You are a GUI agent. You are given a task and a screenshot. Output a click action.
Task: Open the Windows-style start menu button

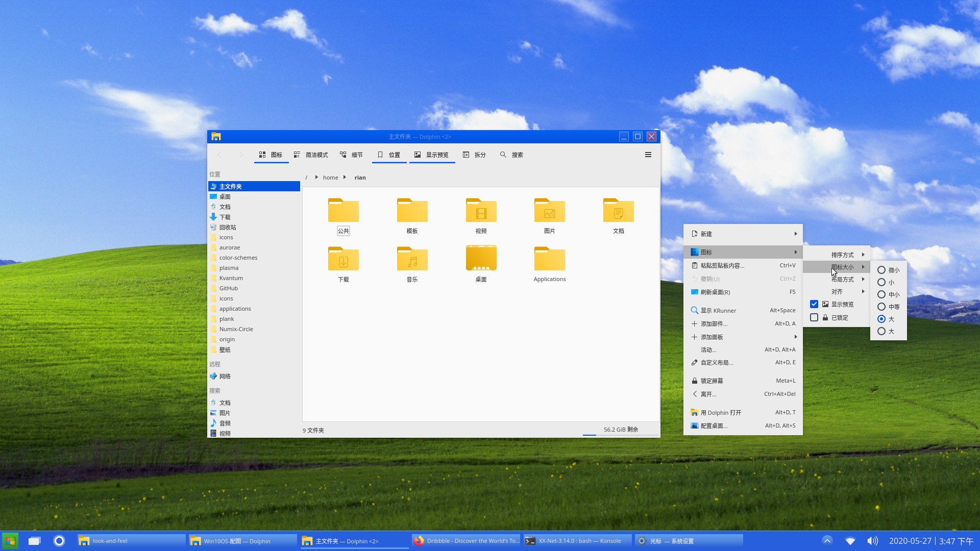click(x=10, y=541)
